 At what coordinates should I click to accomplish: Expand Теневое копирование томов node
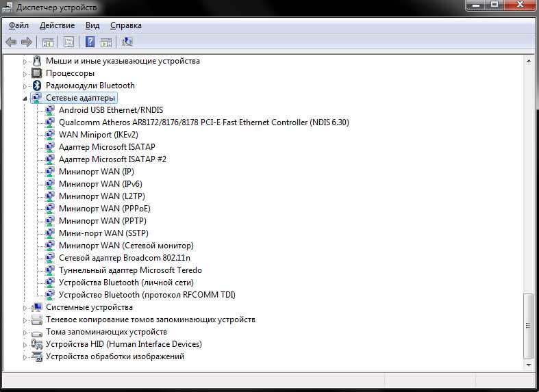point(25,320)
